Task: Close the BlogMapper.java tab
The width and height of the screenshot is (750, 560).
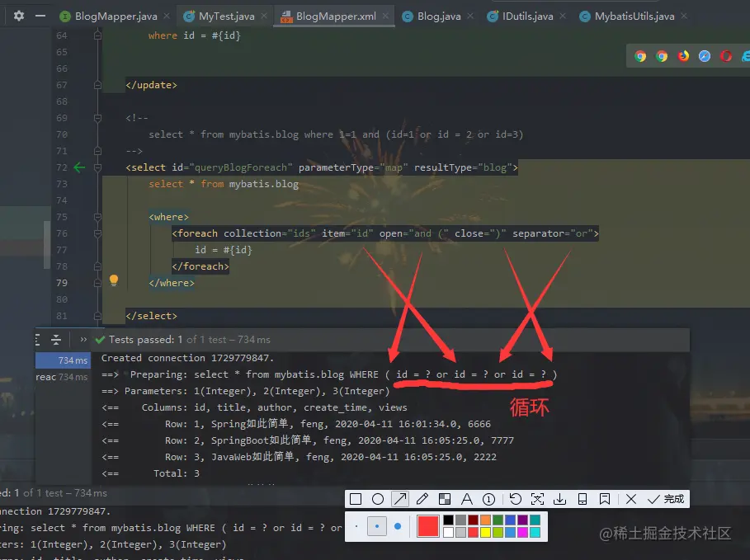Action: tap(167, 16)
